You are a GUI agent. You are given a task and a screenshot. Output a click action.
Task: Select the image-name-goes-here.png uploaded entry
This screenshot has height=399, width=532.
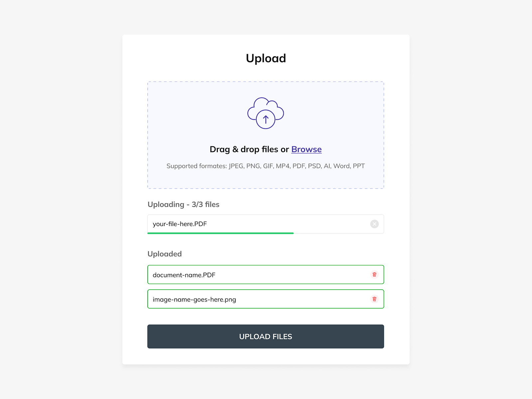tap(233, 299)
